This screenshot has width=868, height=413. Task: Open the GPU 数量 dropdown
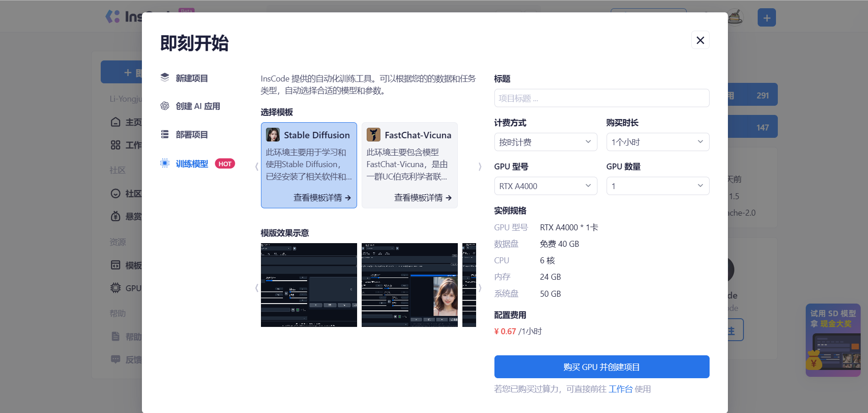click(658, 186)
